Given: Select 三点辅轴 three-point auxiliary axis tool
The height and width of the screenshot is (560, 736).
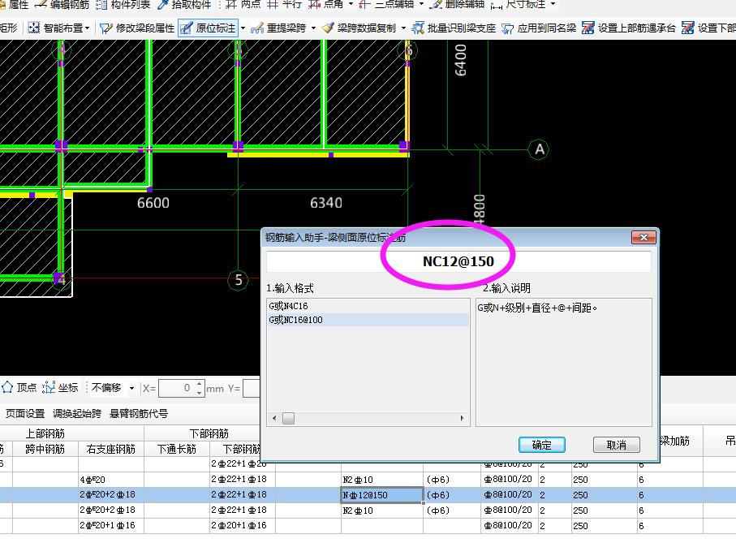Looking at the screenshot, I should (386, 4).
